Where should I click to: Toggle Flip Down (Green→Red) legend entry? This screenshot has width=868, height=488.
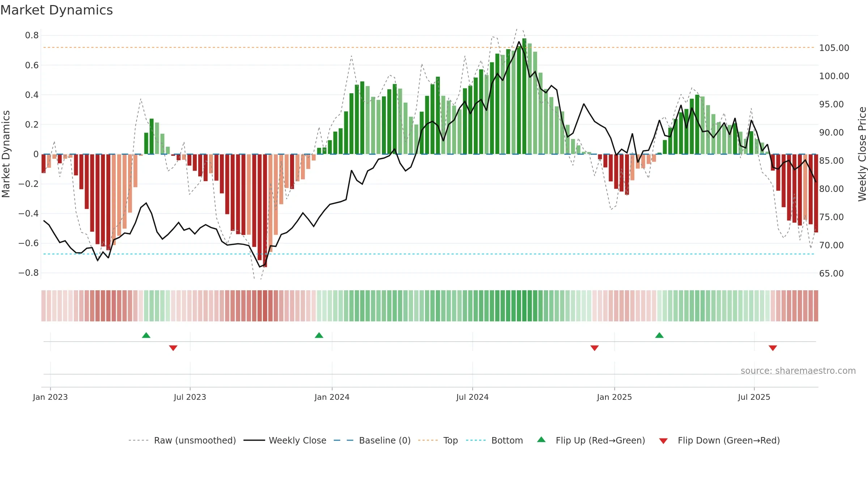point(719,440)
